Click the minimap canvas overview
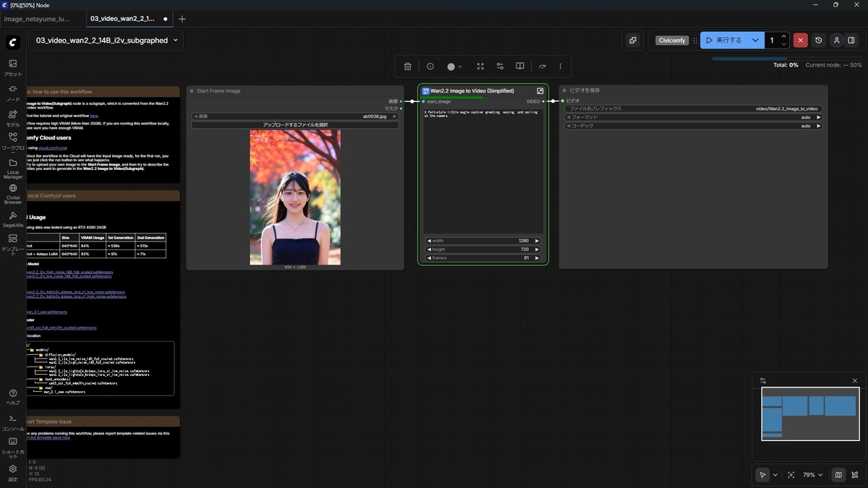Screen dimensions: 868x488 click(810, 414)
